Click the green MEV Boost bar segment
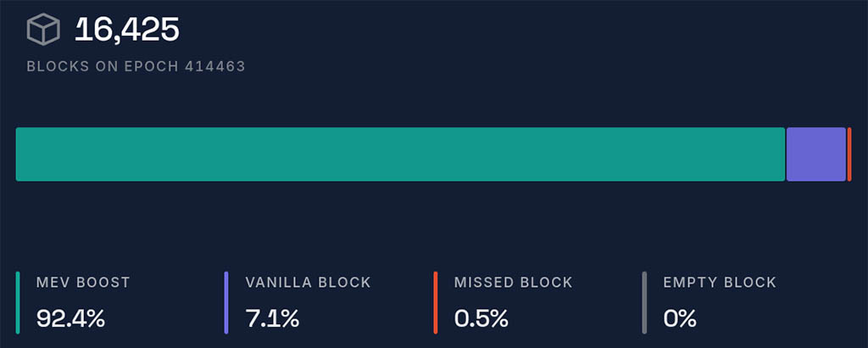The width and height of the screenshot is (868, 348). pos(400,154)
